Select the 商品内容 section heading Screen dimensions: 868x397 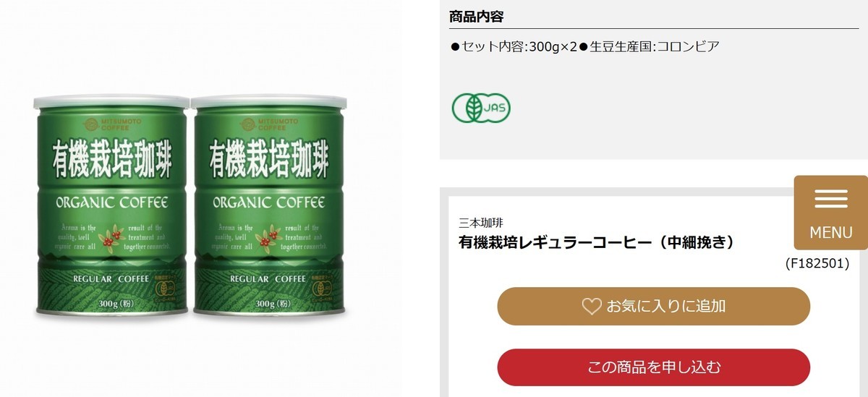click(x=476, y=16)
